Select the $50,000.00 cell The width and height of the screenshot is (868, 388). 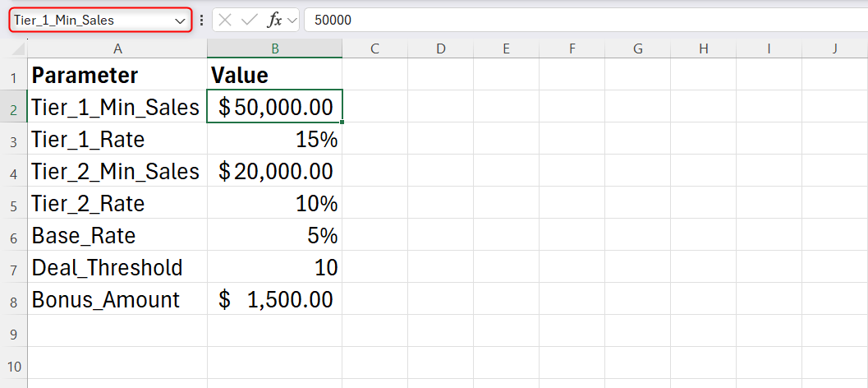coord(274,106)
